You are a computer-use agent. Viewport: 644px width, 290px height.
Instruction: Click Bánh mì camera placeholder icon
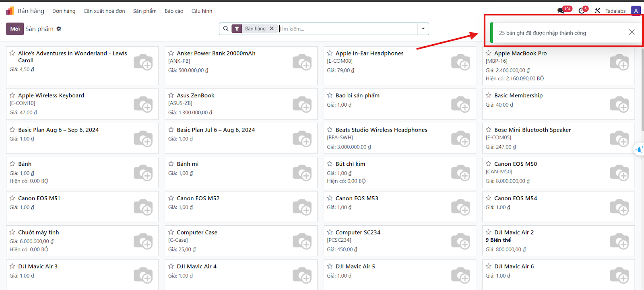(302, 173)
